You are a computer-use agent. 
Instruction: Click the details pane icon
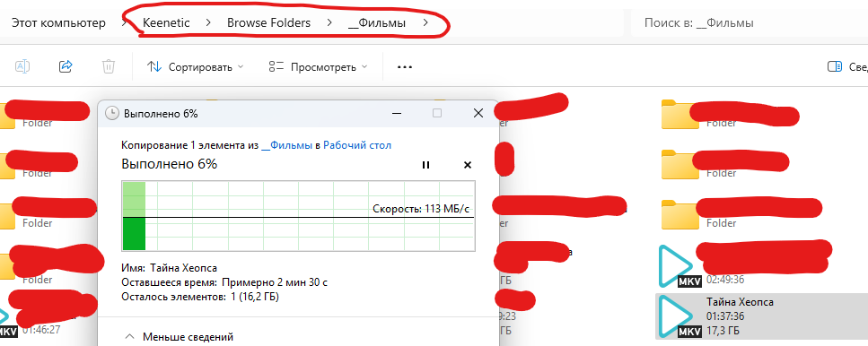tap(835, 67)
